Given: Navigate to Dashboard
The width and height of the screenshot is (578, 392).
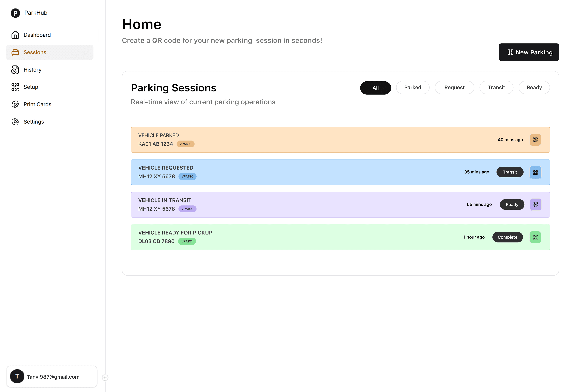Looking at the screenshot, I should point(37,35).
